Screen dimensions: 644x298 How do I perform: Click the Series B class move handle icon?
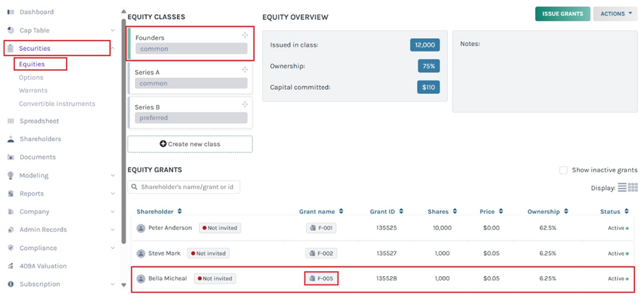tap(245, 104)
